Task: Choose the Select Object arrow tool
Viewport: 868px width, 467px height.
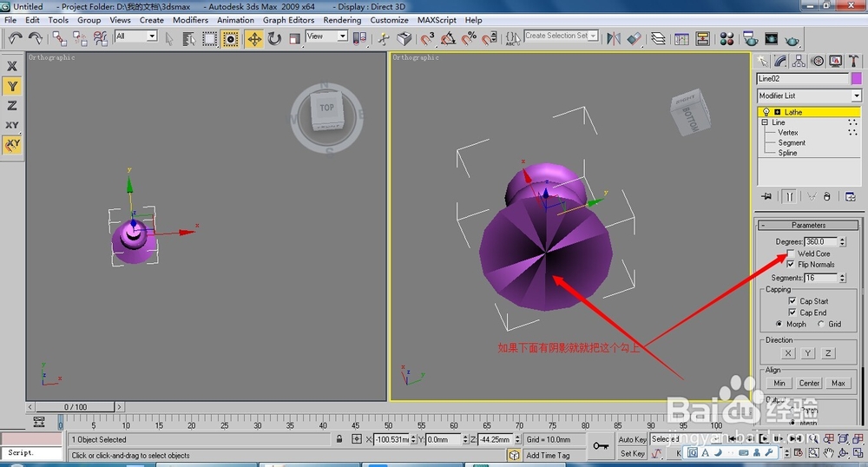Action: click(x=169, y=39)
